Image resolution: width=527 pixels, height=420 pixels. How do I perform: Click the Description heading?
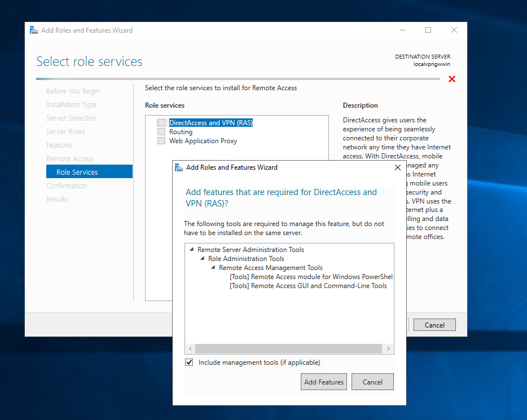pyautogui.click(x=361, y=105)
